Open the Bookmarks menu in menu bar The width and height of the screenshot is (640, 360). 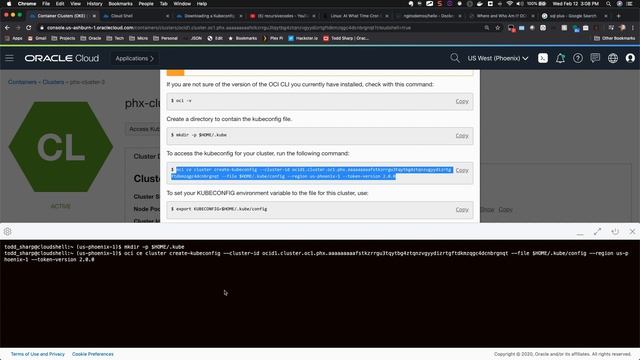coord(120,4)
